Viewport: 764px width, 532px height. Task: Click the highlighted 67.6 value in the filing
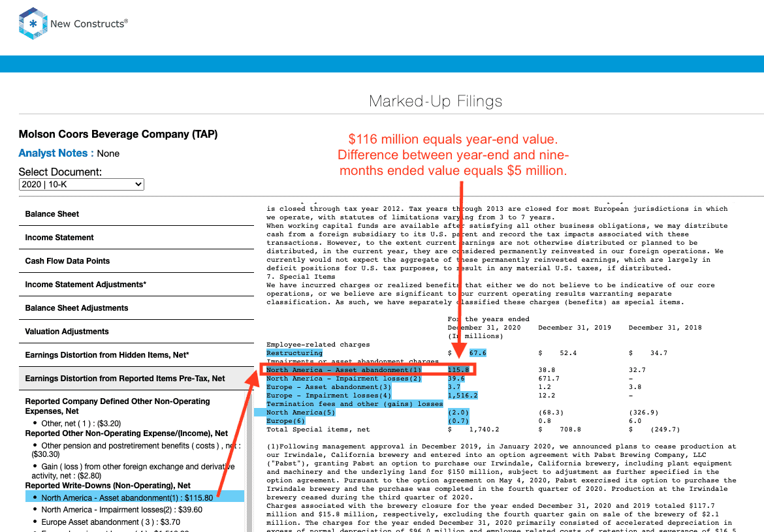click(x=477, y=352)
